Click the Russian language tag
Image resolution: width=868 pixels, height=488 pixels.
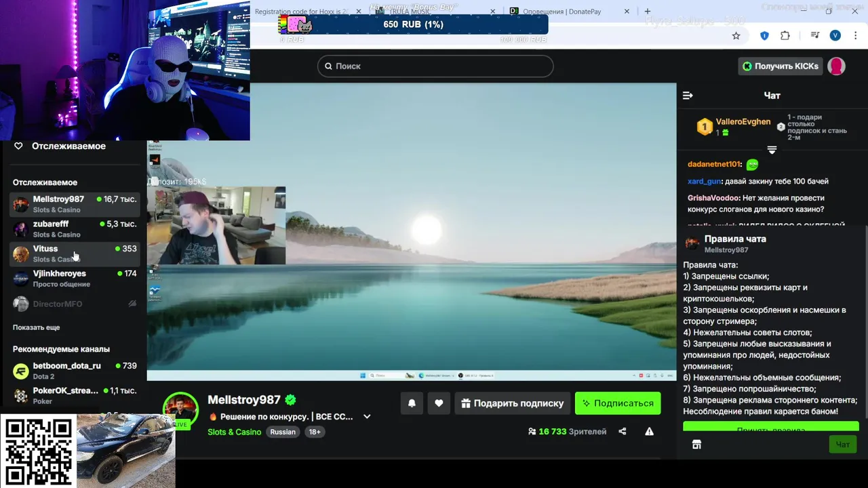pyautogui.click(x=283, y=432)
